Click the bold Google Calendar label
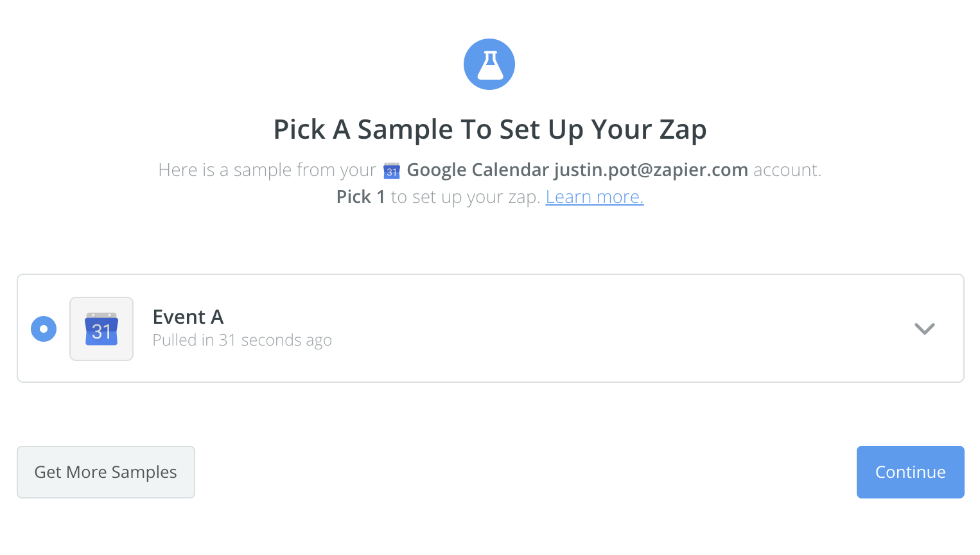Image resolution: width=980 pixels, height=555 pixels. 478,170
